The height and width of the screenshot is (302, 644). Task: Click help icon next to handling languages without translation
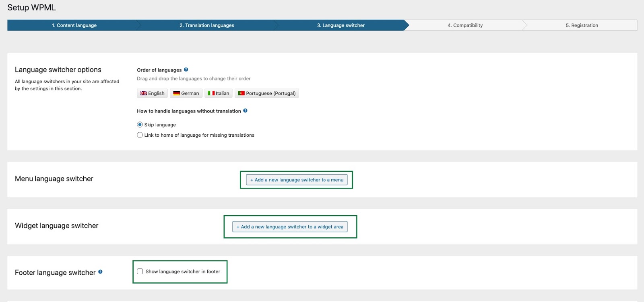[245, 111]
